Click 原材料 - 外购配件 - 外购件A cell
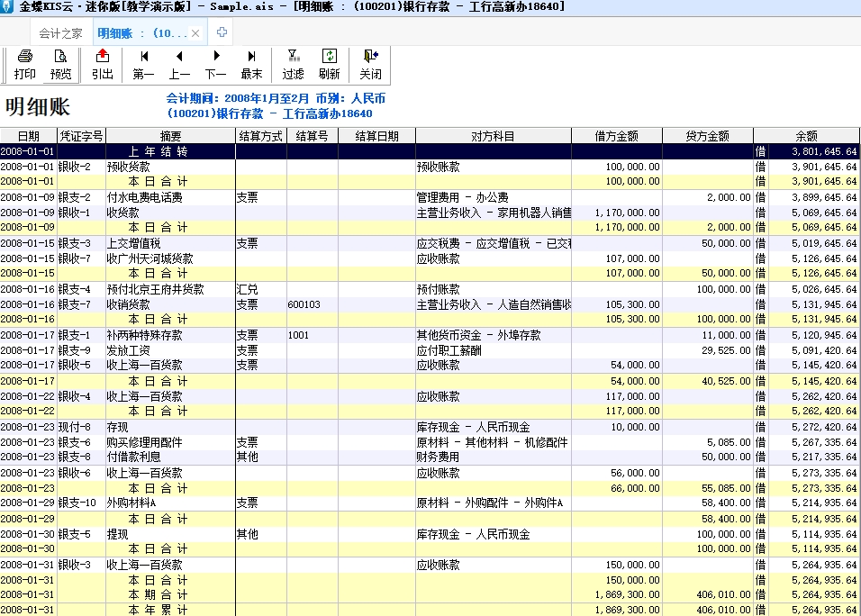Viewport: 861px width, 616px height. coord(494,503)
